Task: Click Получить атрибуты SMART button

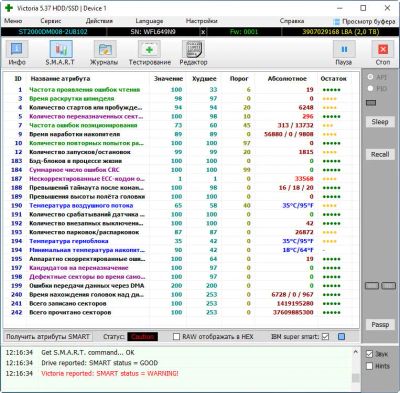Action: (x=48, y=337)
